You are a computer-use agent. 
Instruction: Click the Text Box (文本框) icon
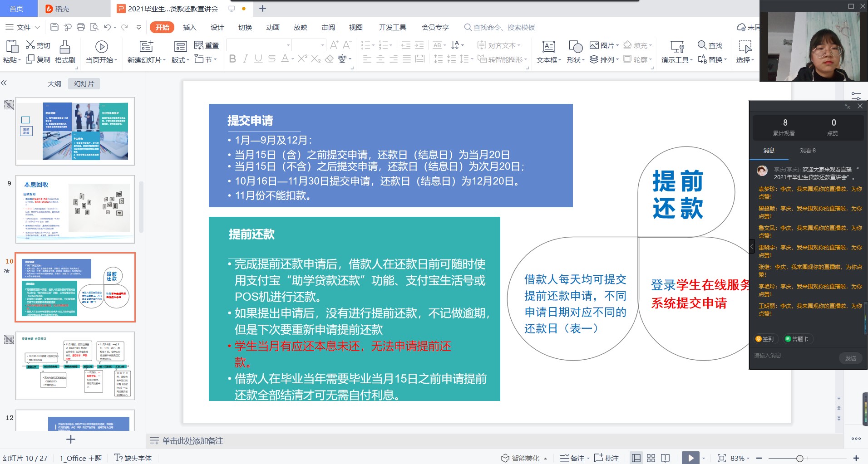tap(548, 46)
